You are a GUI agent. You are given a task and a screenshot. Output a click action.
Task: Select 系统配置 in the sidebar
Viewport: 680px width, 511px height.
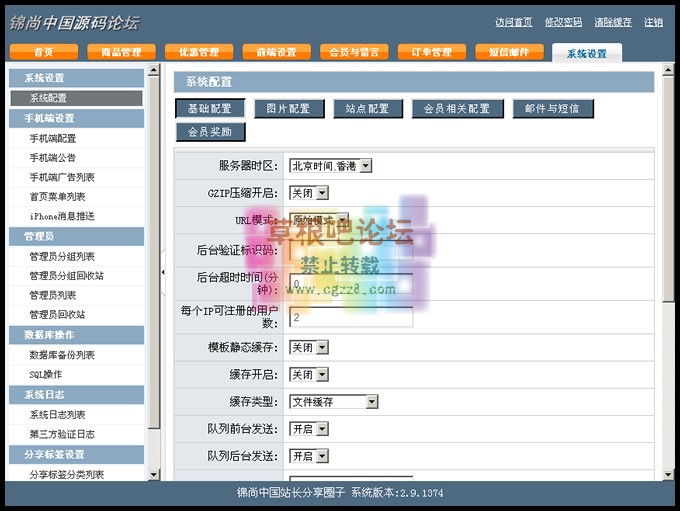76,98
